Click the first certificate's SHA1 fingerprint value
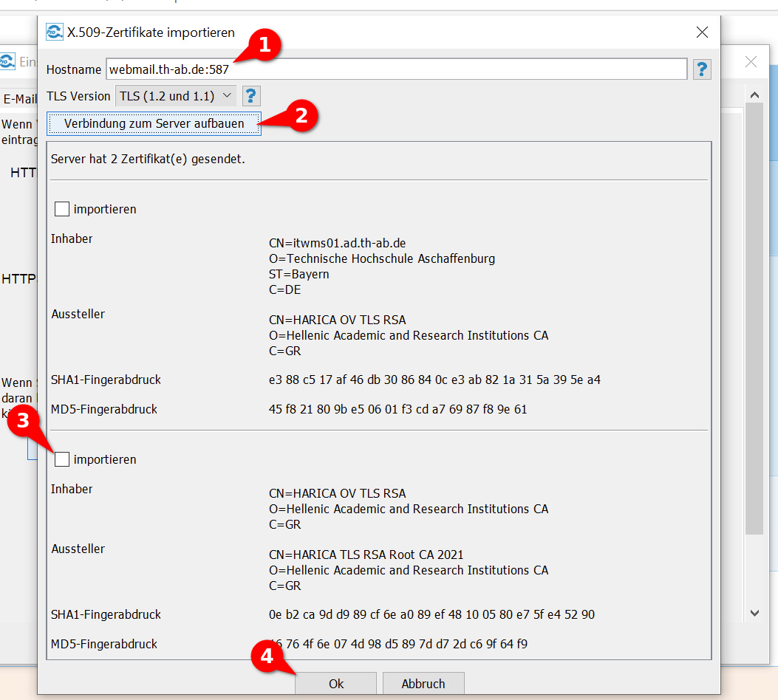This screenshot has width=778, height=700. click(x=434, y=380)
